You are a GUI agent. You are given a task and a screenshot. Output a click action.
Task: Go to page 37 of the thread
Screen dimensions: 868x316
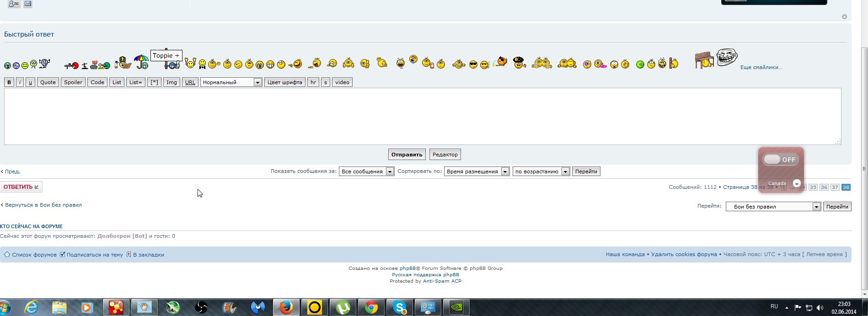[835, 187]
